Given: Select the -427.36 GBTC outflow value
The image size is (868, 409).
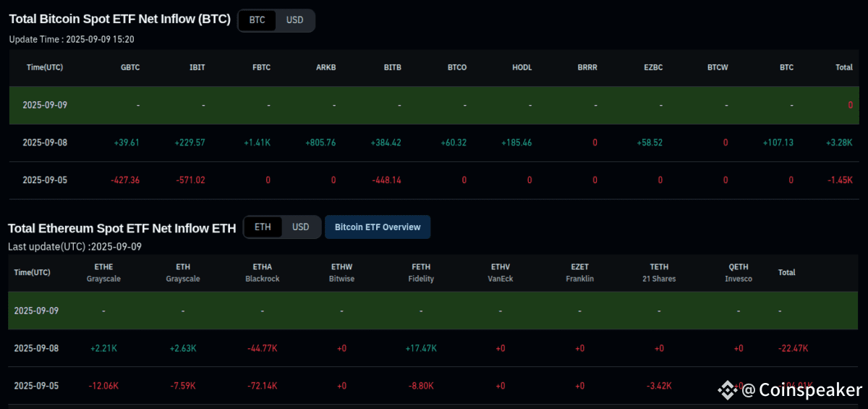Looking at the screenshot, I should pyautogui.click(x=124, y=180).
